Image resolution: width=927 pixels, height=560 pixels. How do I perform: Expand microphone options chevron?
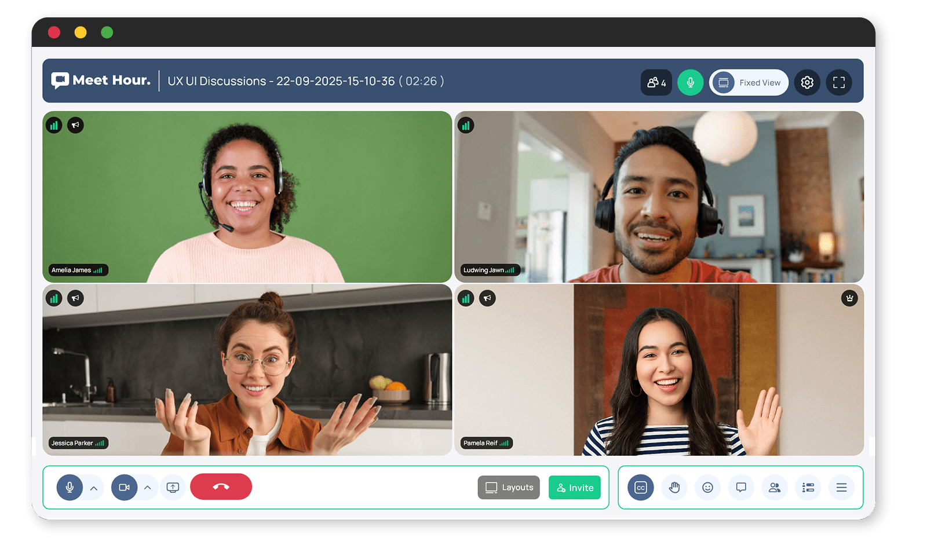[94, 488]
